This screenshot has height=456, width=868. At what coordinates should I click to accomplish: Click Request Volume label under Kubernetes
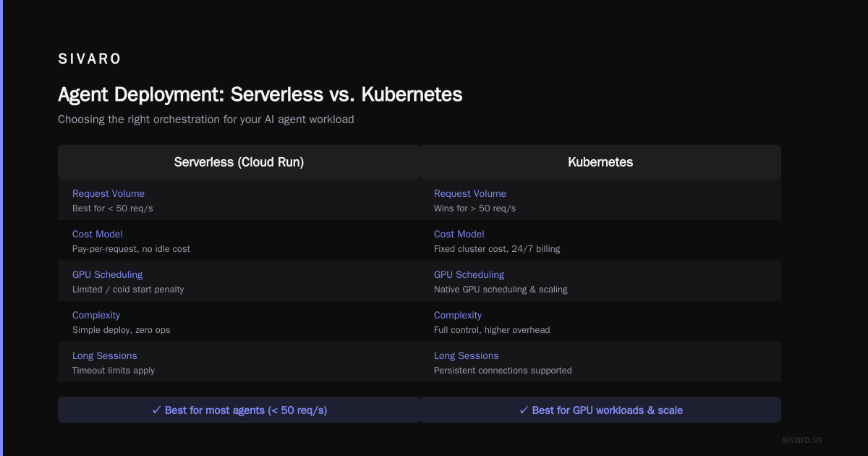point(470,193)
